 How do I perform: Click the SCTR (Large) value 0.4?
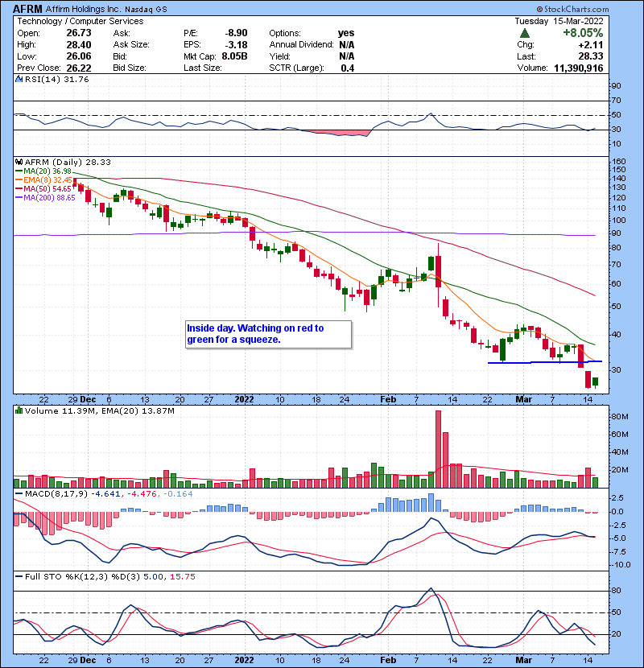click(348, 68)
